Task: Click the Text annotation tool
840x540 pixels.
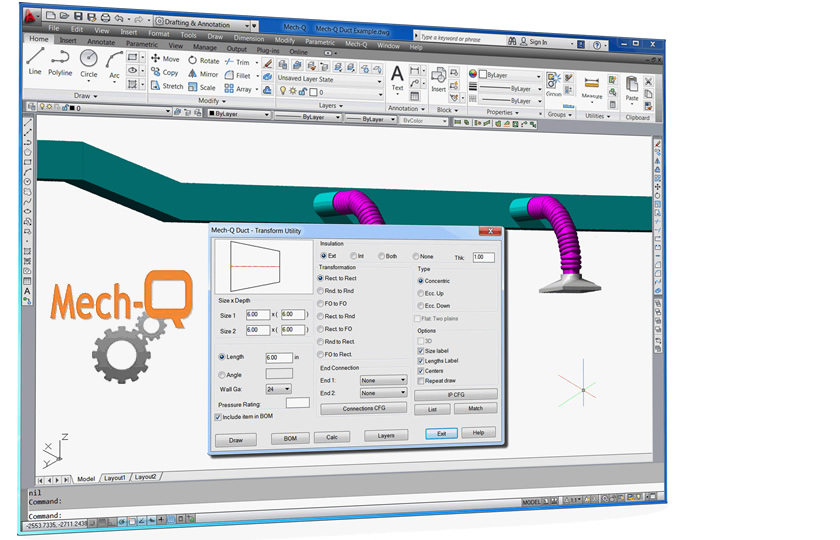Action: coord(397,78)
